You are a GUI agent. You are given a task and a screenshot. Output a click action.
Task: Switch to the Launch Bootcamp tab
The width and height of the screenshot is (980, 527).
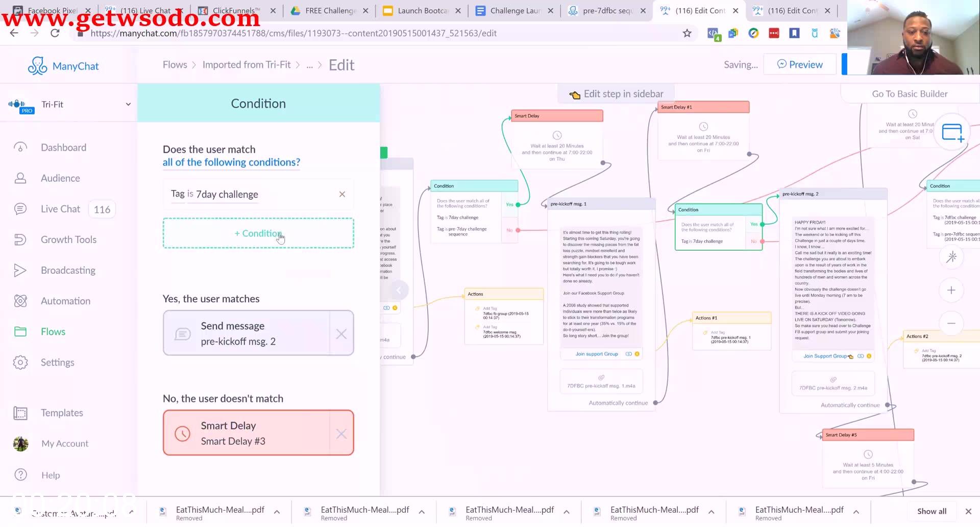tap(422, 10)
